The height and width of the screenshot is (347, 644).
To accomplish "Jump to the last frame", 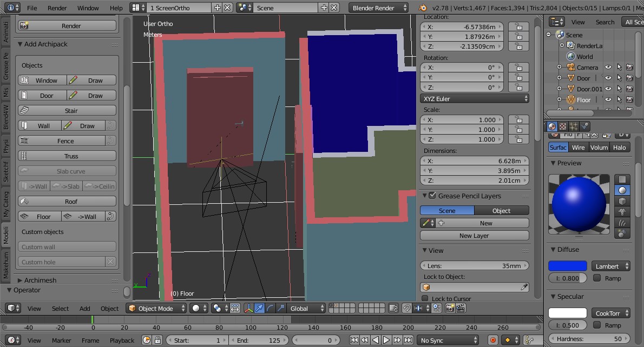I will (x=408, y=340).
